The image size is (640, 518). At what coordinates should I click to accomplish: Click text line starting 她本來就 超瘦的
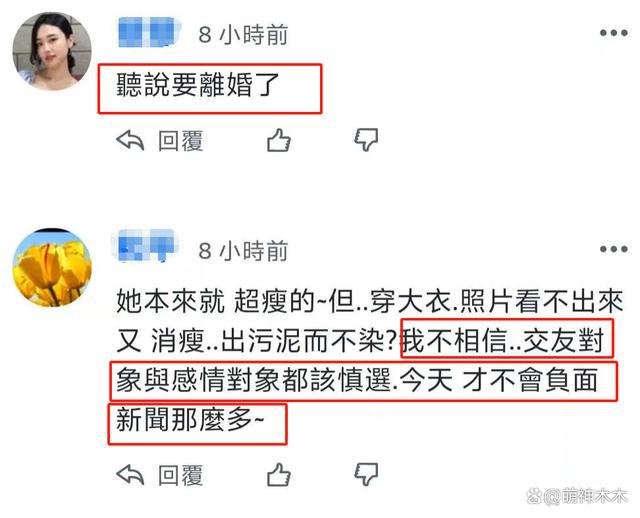(369, 301)
